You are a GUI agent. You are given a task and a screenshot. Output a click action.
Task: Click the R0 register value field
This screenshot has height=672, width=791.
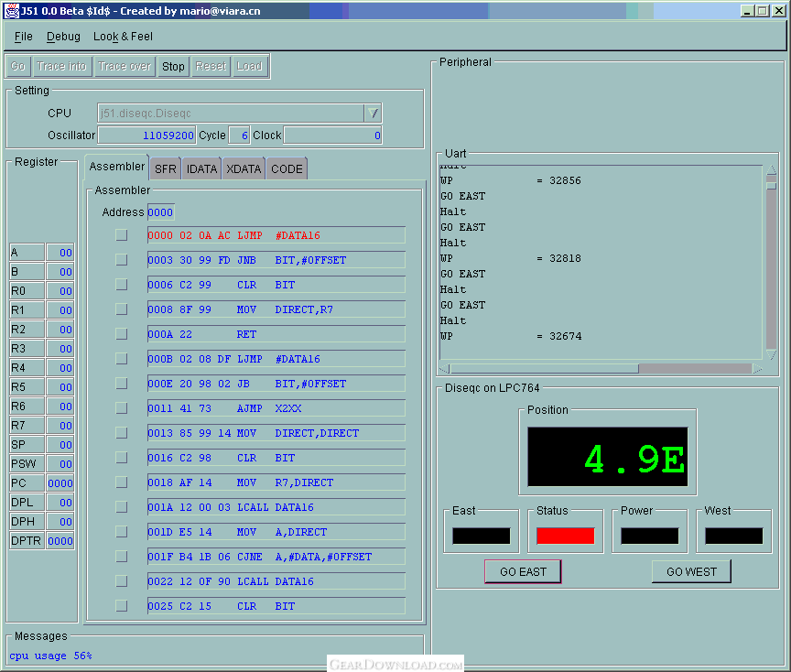(60, 290)
